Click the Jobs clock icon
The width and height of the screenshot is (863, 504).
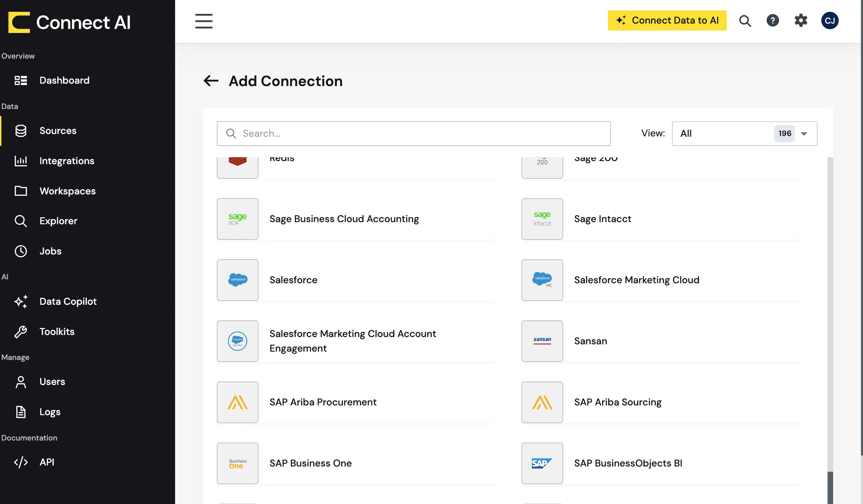click(x=21, y=251)
